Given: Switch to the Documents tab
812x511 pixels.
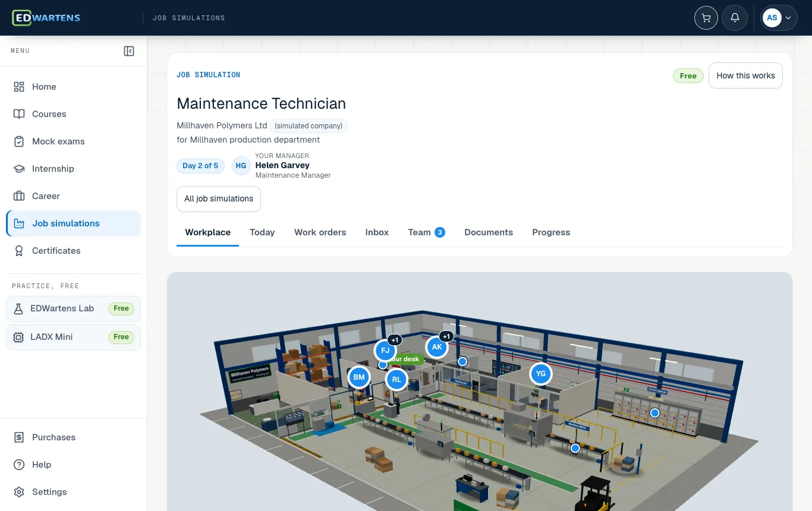Looking at the screenshot, I should coord(489,232).
